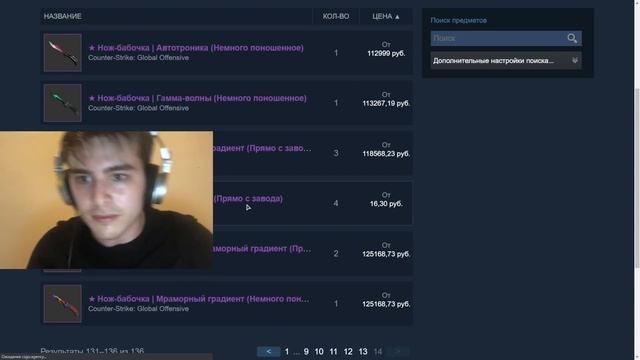Click price 118568,23 руб. text
This screenshot has width=640, height=360.
(x=386, y=154)
